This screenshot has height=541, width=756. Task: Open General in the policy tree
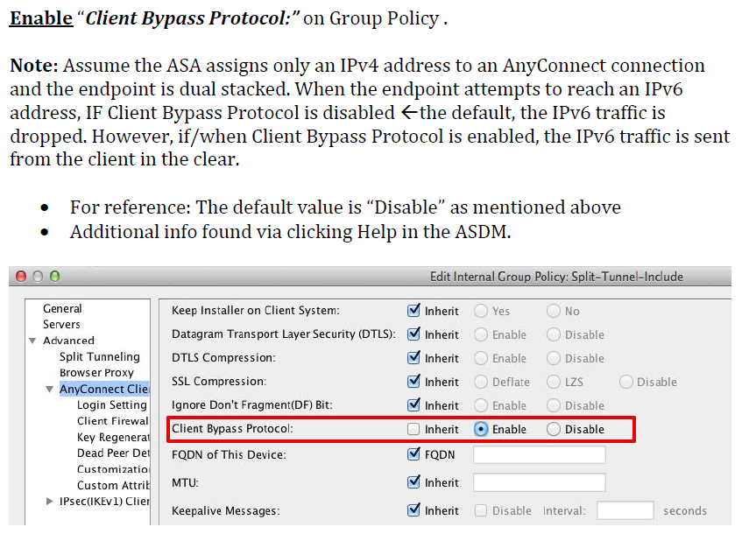(62, 308)
